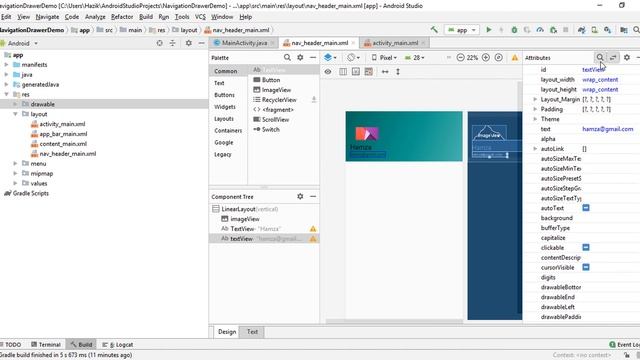Toggle clickable attribute checkbox

pos(586,247)
